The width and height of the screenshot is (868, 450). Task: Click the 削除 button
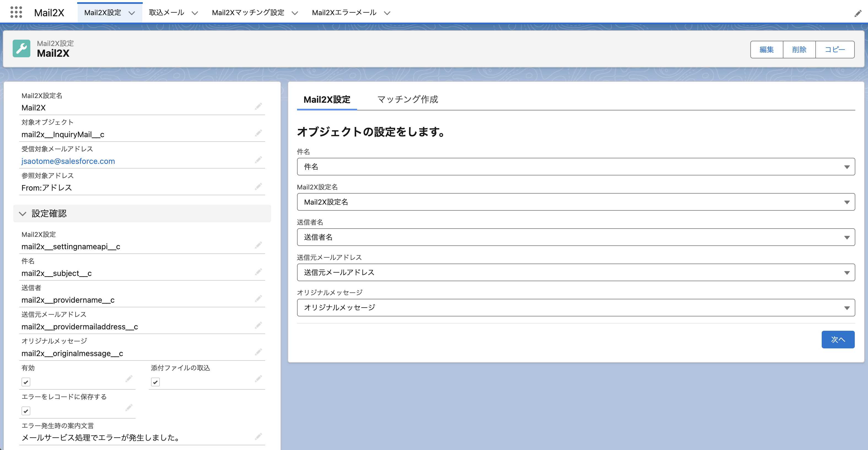[799, 50]
